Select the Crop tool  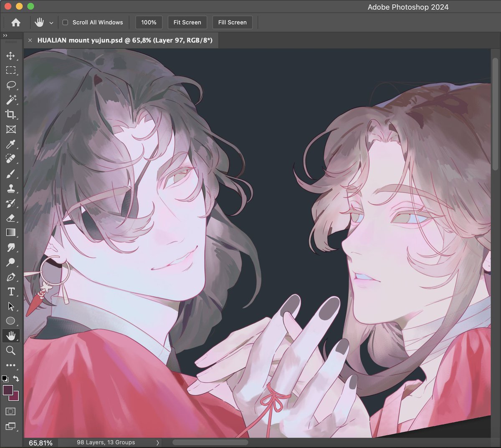pyautogui.click(x=11, y=114)
